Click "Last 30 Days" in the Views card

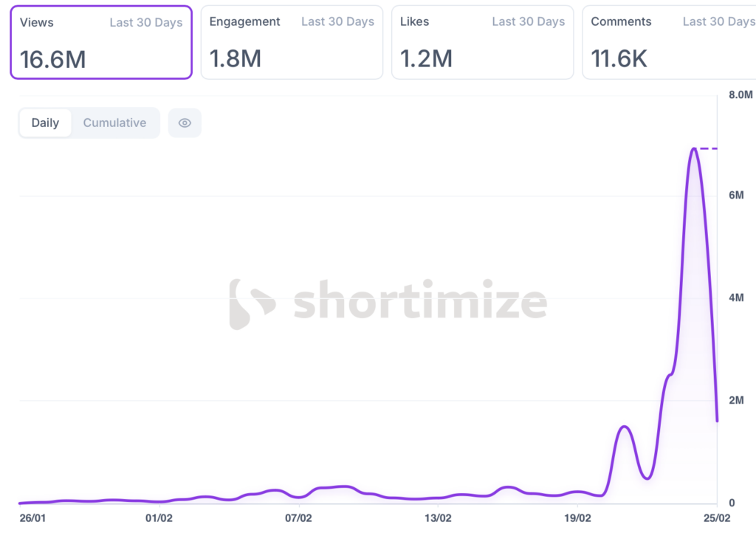pyautogui.click(x=146, y=22)
